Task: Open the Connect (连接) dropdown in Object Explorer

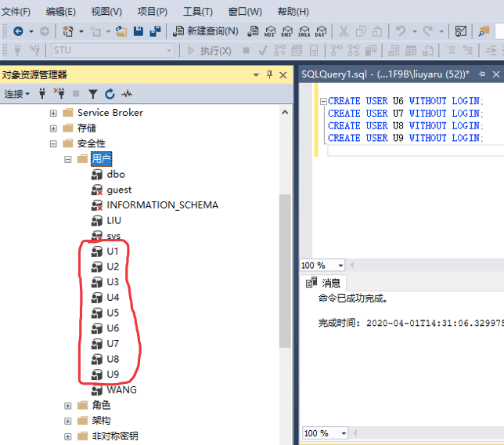Action: [16, 94]
